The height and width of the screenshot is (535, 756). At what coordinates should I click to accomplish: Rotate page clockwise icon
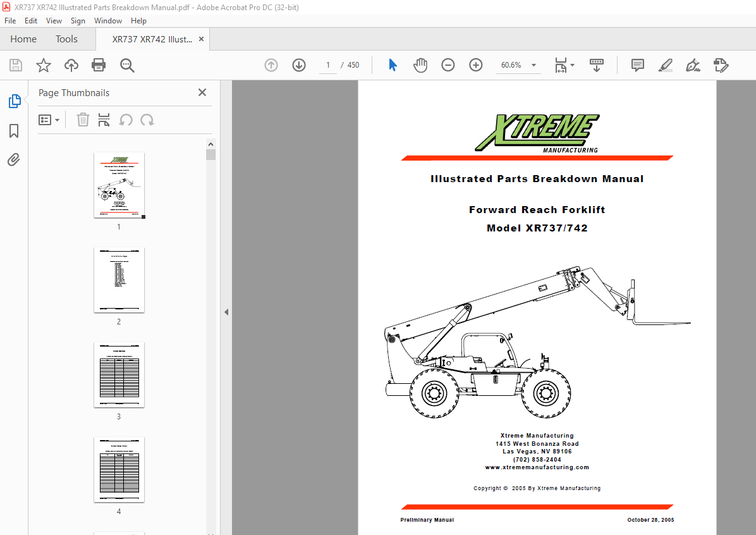tap(147, 120)
